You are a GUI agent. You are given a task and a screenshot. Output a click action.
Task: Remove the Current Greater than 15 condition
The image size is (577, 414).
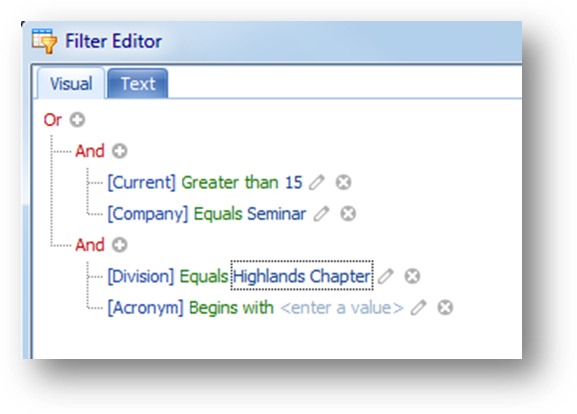(x=343, y=182)
